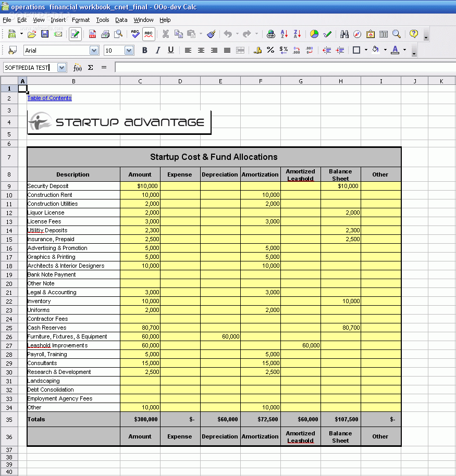Sort Descending Z-A icon
The image size is (456, 476).
pos(297,34)
